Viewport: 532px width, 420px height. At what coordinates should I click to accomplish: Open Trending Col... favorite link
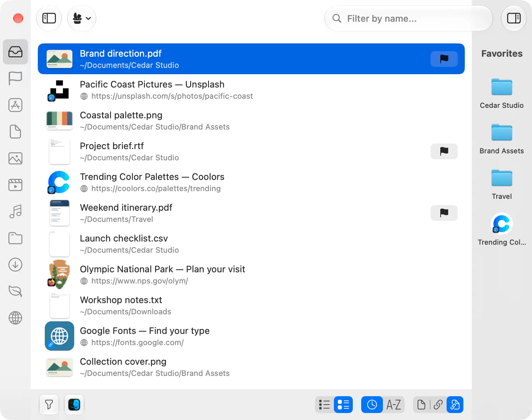click(502, 229)
